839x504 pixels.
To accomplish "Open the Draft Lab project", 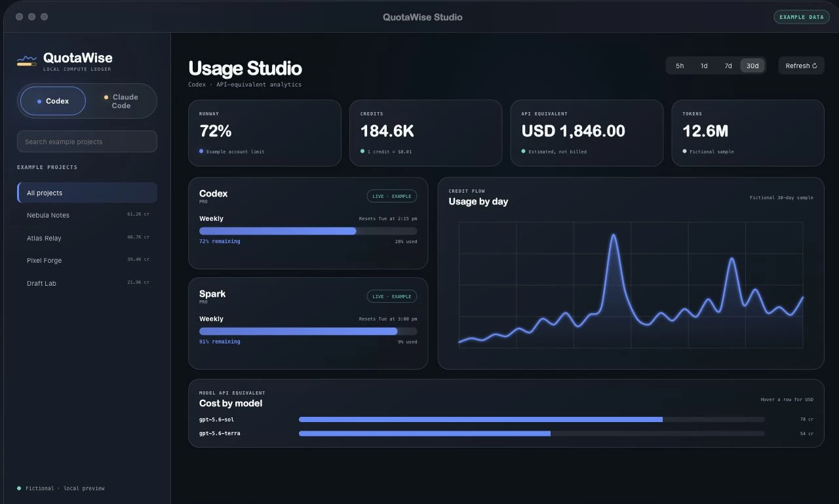I will point(87,283).
